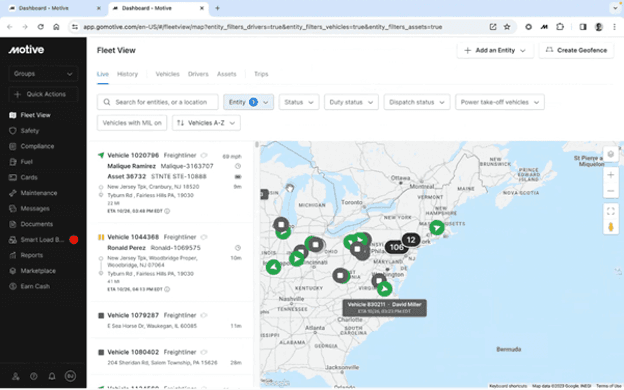Open the Dispatch status dropdown
The width and height of the screenshot is (624, 390).
(417, 102)
